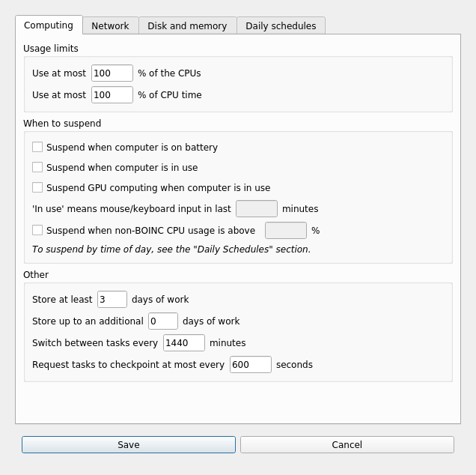Focus the percent of CPU time field

(x=112, y=95)
